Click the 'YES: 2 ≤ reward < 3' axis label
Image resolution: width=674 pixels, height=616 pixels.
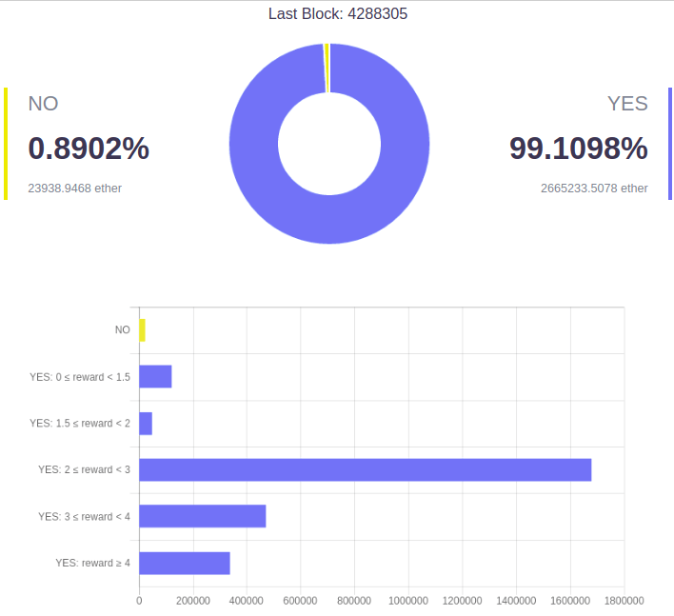coord(84,470)
